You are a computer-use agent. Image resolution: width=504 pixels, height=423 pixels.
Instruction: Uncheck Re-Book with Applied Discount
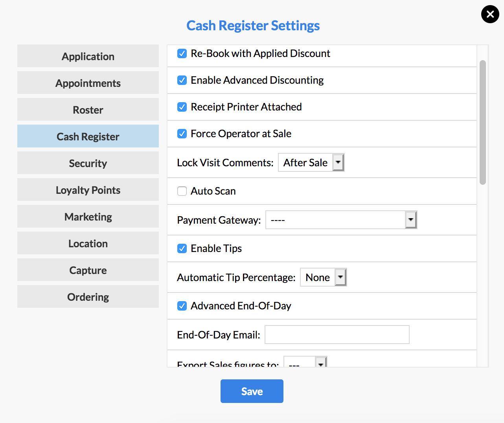[182, 53]
